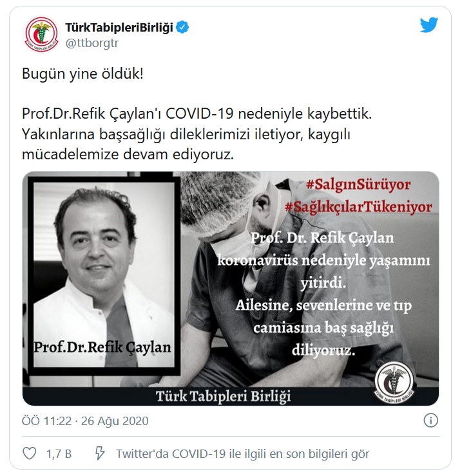
Task: Open Twitter COVID-19 latest information link
Action: [243, 454]
